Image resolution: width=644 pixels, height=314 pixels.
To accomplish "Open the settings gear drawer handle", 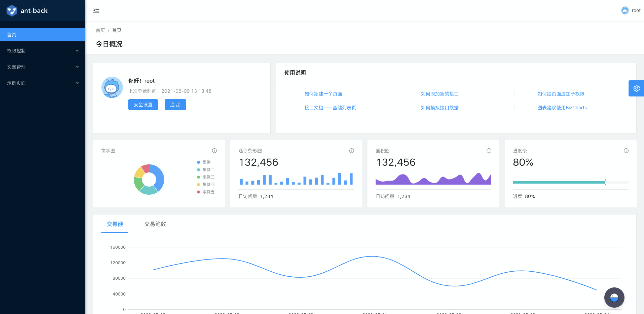I will [x=636, y=88].
